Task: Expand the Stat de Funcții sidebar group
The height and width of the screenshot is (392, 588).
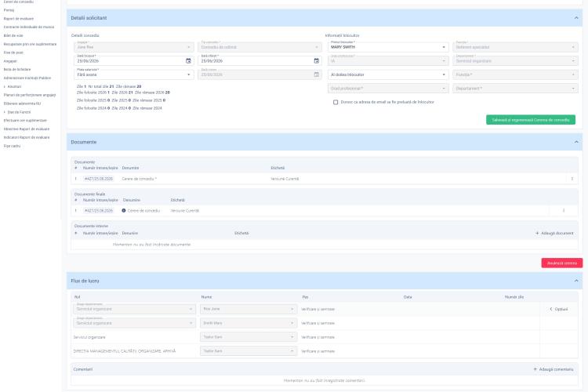Action: click(x=17, y=112)
